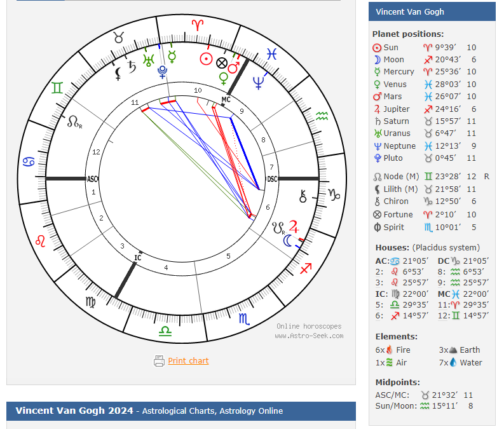Click the Chiron glyph in the chart wheel
Viewport: 504px width, 429px height.
(x=303, y=196)
